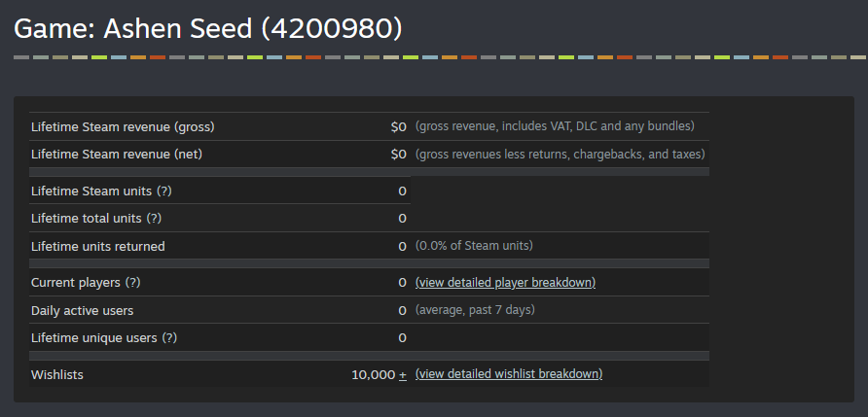Click the Game: Ashen Seed page heading
Viewport: 868px width, 417px height.
pyautogui.click(x=208, y=28)
